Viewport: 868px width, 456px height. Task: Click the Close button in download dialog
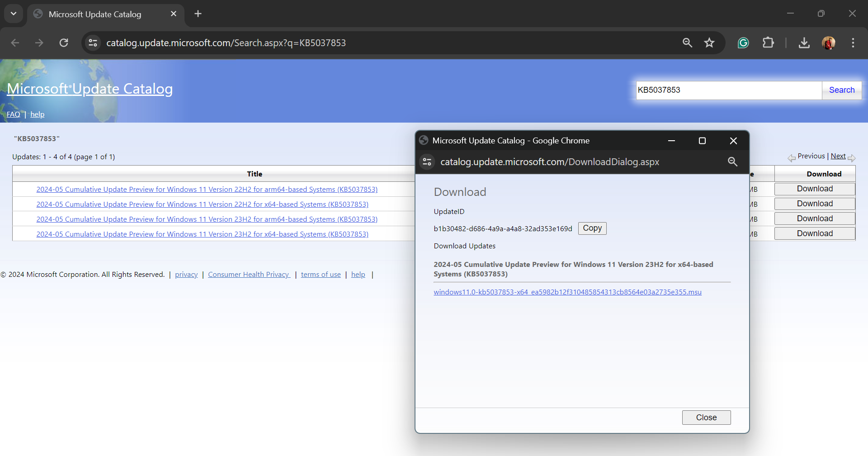[x=706, y=418]
